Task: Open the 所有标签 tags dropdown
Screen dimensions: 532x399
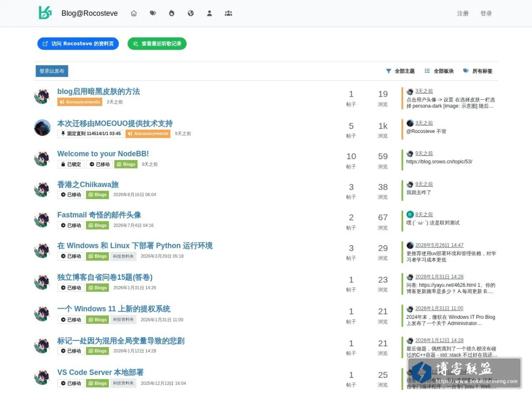Action: [478, 71]
